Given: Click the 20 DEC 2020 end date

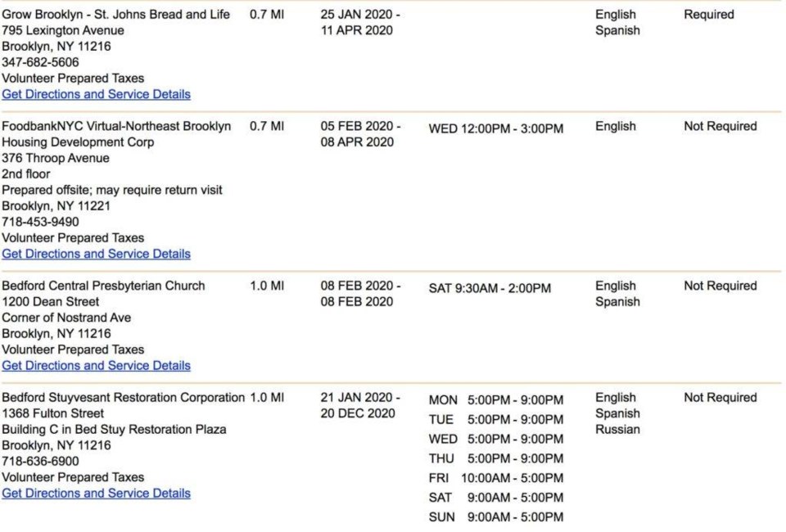Looking at the screenshot, I should (358, 414).
